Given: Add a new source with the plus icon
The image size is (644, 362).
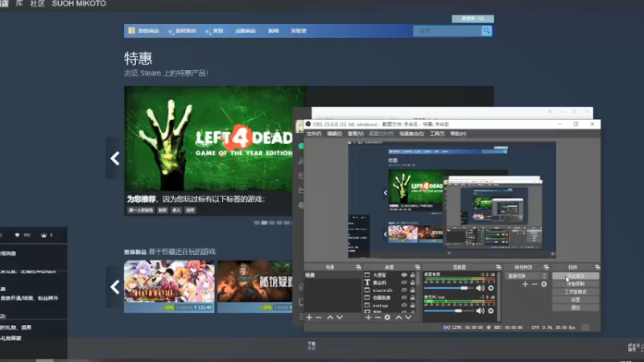Looking at the screenshot, I should pyautogui.click(x=368, y=317).
